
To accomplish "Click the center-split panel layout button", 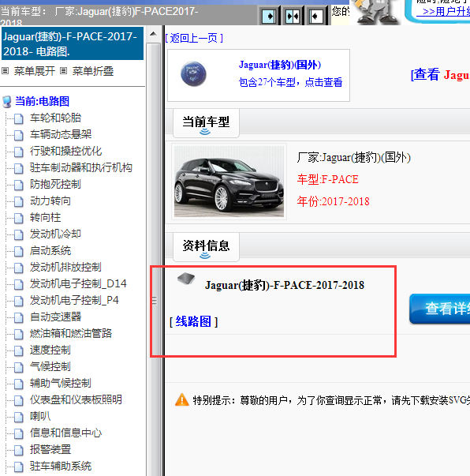I will tap(293, 16).
